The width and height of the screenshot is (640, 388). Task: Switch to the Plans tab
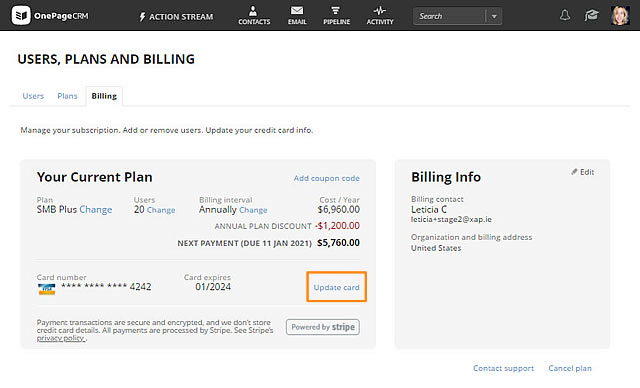click(67, 96)
